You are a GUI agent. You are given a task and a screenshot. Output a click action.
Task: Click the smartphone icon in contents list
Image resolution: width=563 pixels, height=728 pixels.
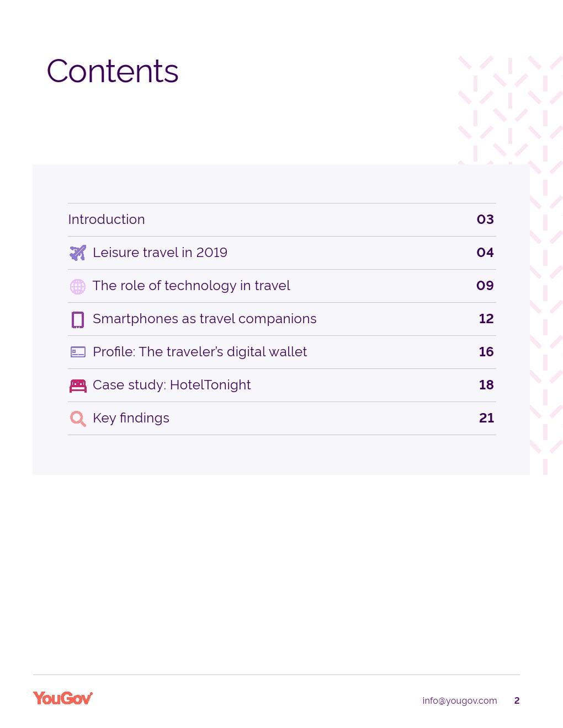coord(78,319)
